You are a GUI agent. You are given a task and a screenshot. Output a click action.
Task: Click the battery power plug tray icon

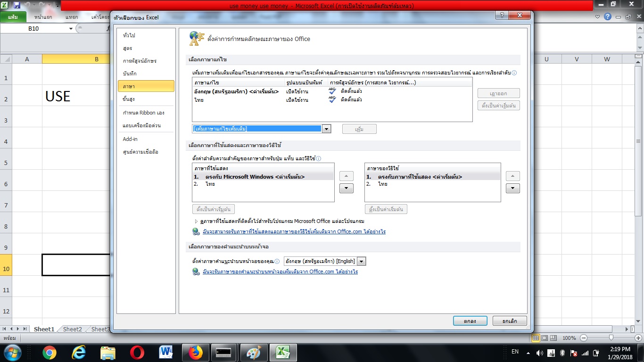point(597,353)
